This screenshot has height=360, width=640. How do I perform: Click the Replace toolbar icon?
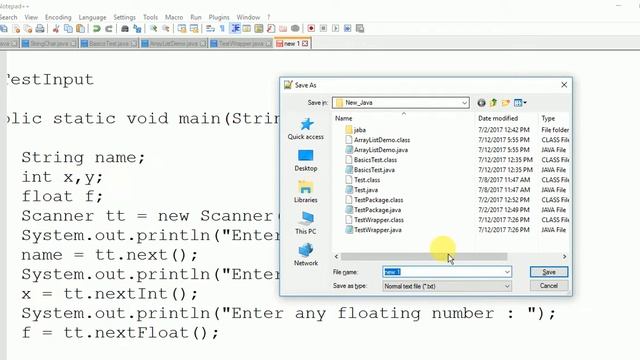138,29
